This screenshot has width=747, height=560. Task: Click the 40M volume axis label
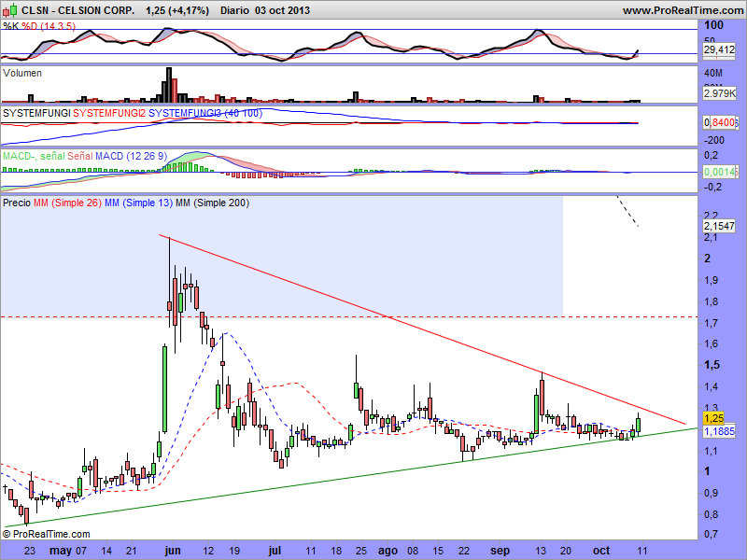(713, 73)
